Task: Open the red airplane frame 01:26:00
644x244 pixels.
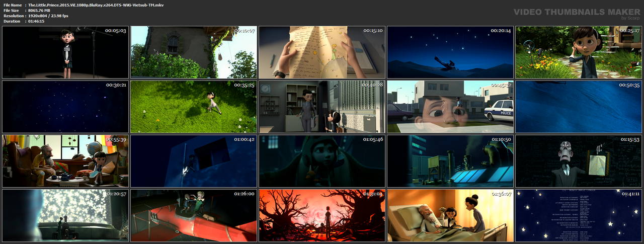Action: (x=194, y=215)
